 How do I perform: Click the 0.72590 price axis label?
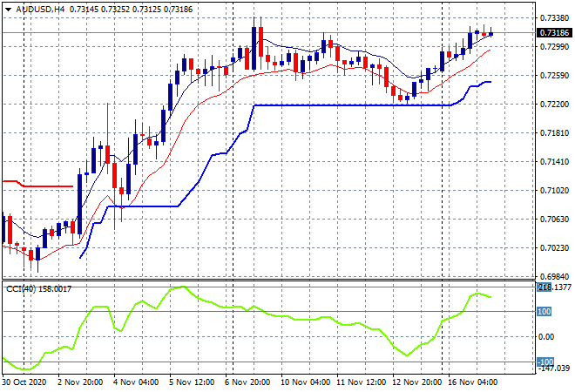[554, 76]
